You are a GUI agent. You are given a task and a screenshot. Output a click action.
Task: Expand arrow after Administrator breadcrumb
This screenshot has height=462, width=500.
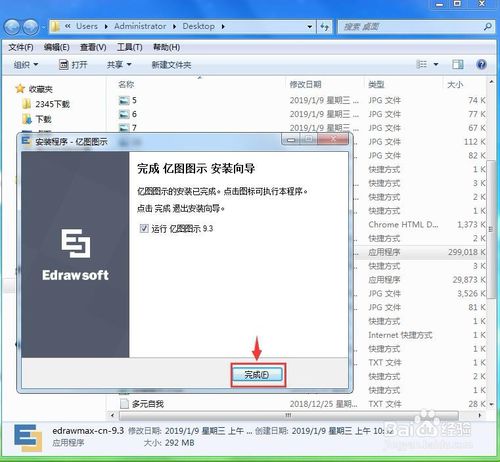[174, 27]
